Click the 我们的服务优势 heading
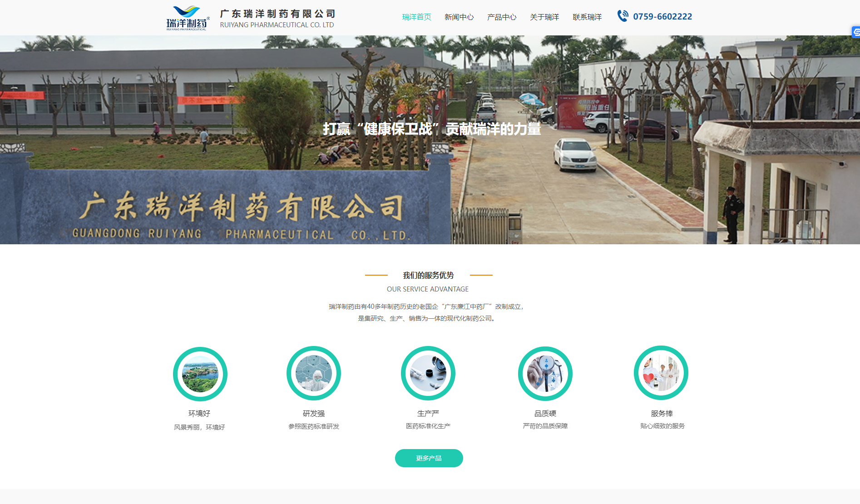The height and width of the screenshot is (504, 860). pos(429,275)
